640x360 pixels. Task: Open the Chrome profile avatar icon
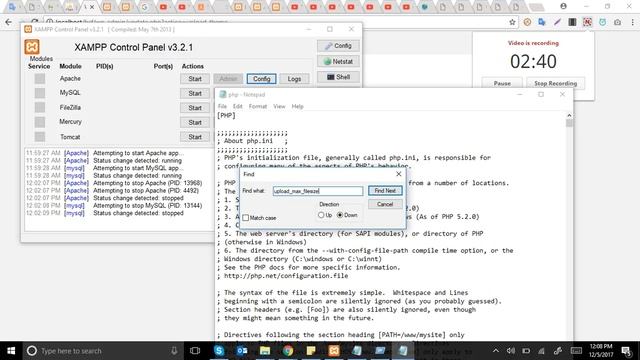[564, 6]
